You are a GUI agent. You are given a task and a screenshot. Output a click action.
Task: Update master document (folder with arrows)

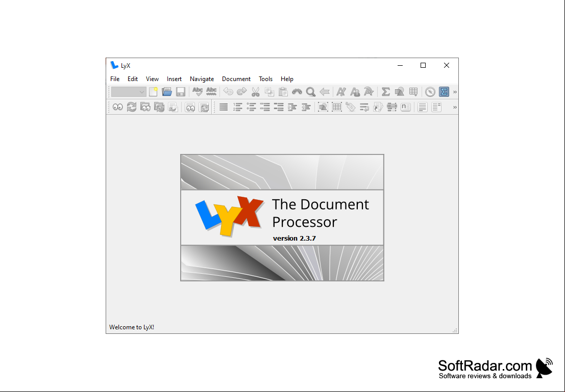click(159, 107)
